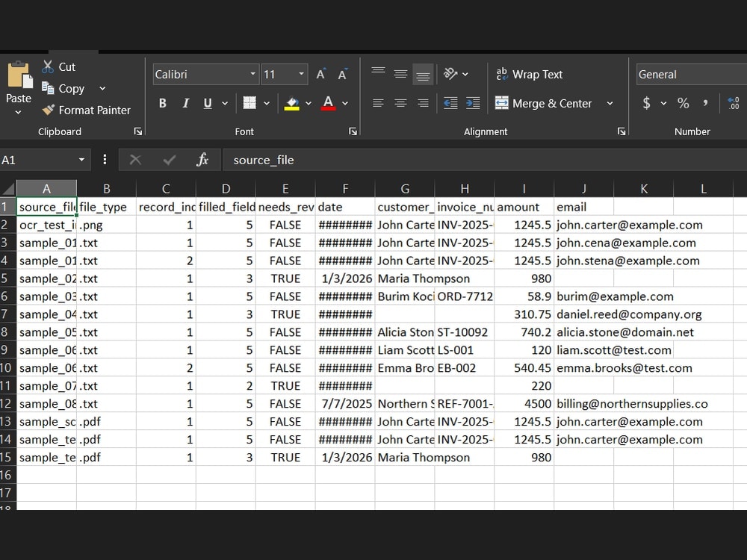Open the Copy dropdown arrow

coord(102,89)
